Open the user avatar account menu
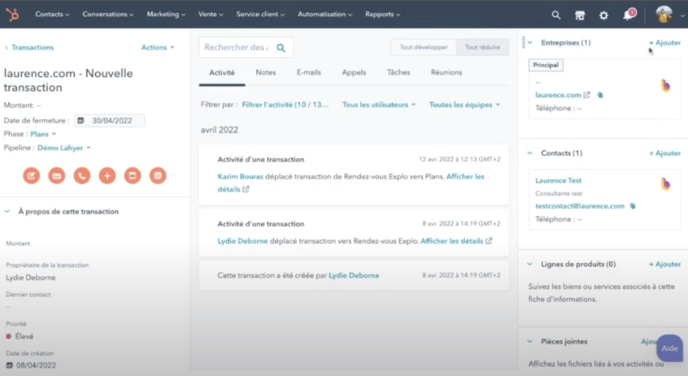This screenshot has height=376, width=688. click(664, 14)
